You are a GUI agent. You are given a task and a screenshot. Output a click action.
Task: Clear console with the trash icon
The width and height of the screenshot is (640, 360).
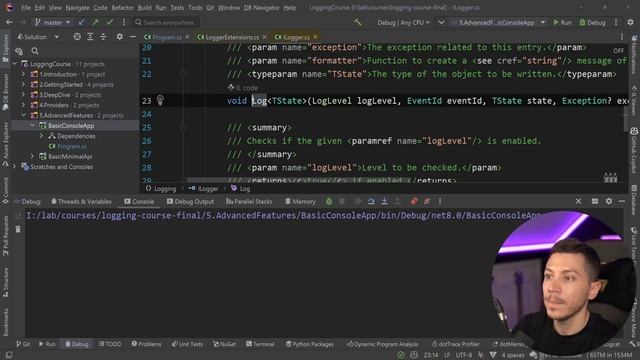[x=18, y=229]
